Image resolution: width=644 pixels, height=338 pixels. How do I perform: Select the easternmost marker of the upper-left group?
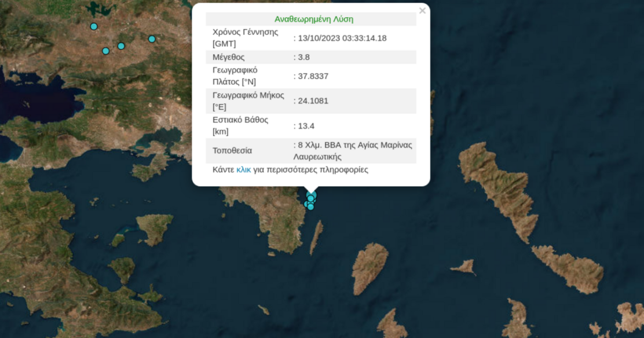[x=152, y=39]
